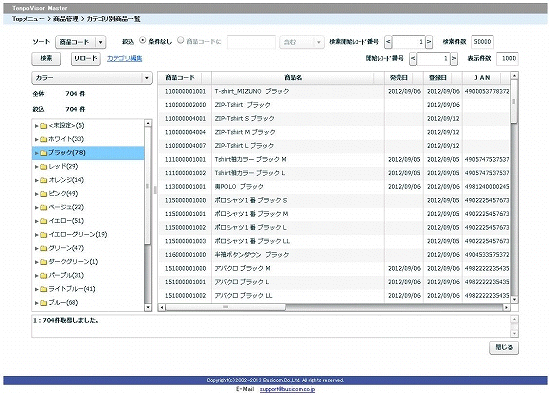Sort by product name column header

tap(298, 78)
